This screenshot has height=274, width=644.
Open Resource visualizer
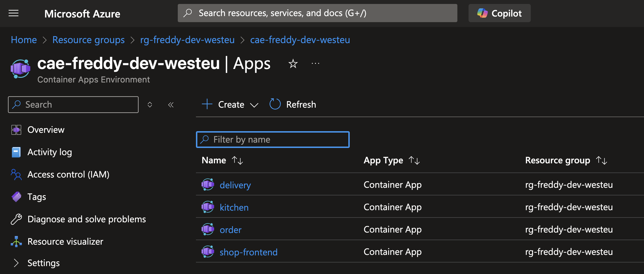click(65, 242)
